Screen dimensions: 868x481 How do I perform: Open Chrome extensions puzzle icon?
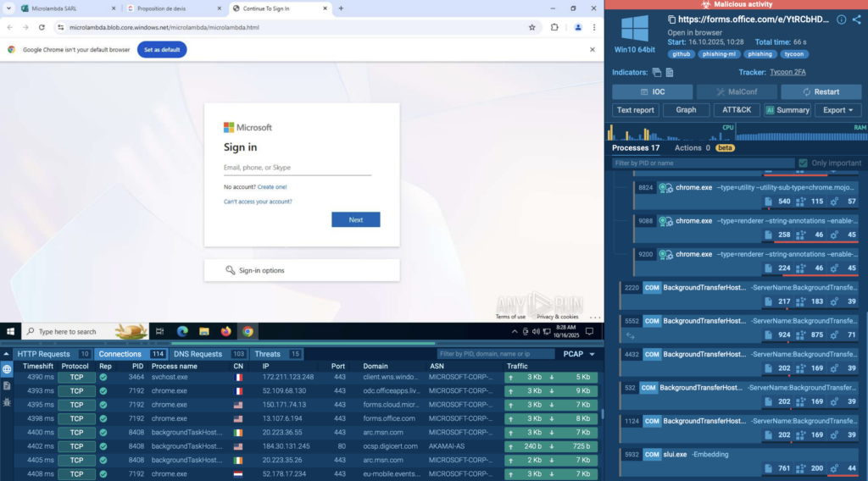click(554, 27)
